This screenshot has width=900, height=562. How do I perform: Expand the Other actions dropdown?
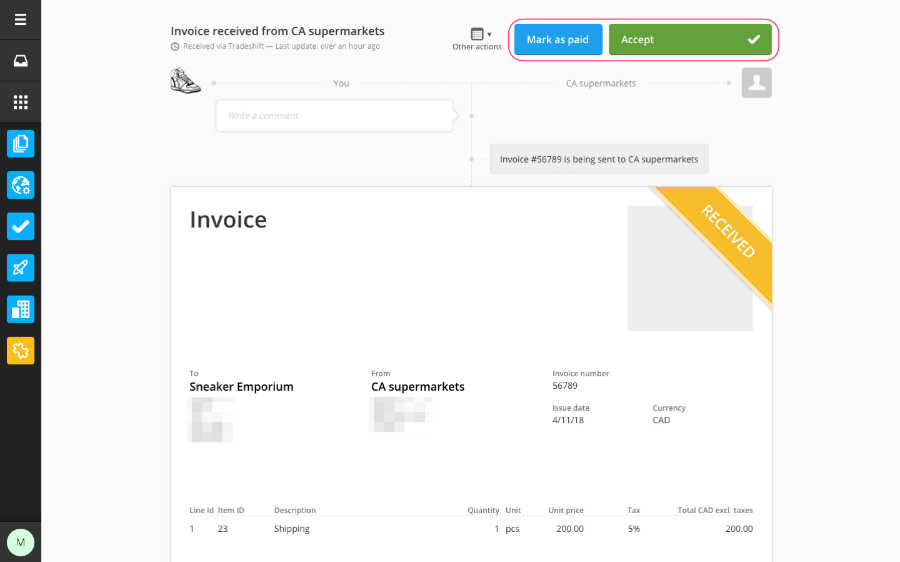coord(477,39)
